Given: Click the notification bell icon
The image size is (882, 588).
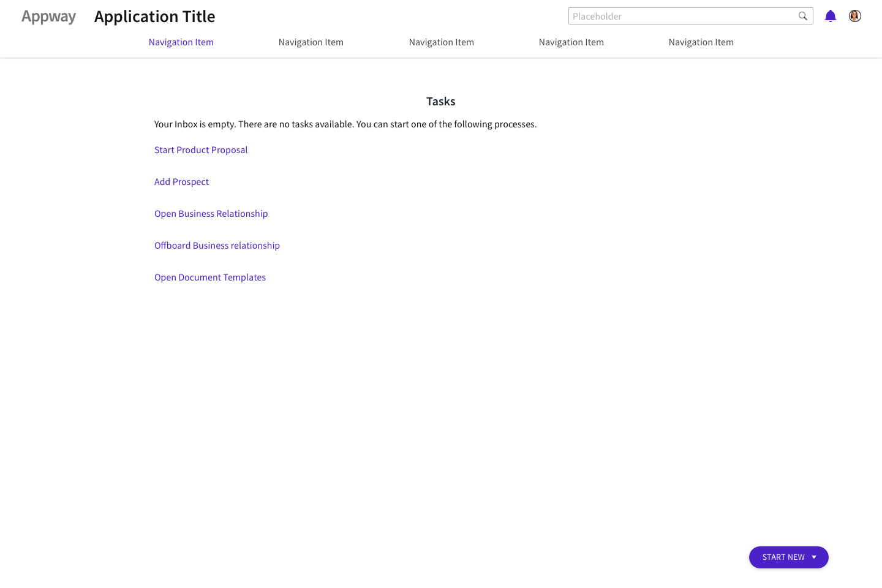Looking at the screenshot, I should [x=830, y=17].
